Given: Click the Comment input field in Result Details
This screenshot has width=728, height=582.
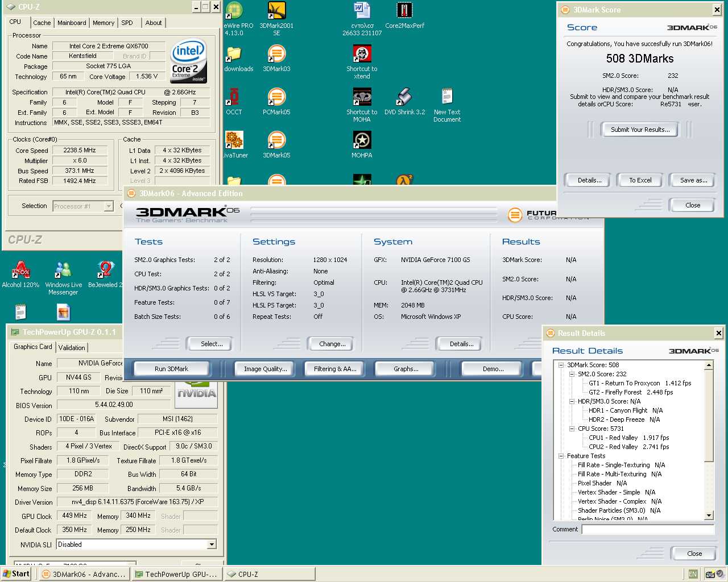Looking at the screenshot, I should point(648,529).
